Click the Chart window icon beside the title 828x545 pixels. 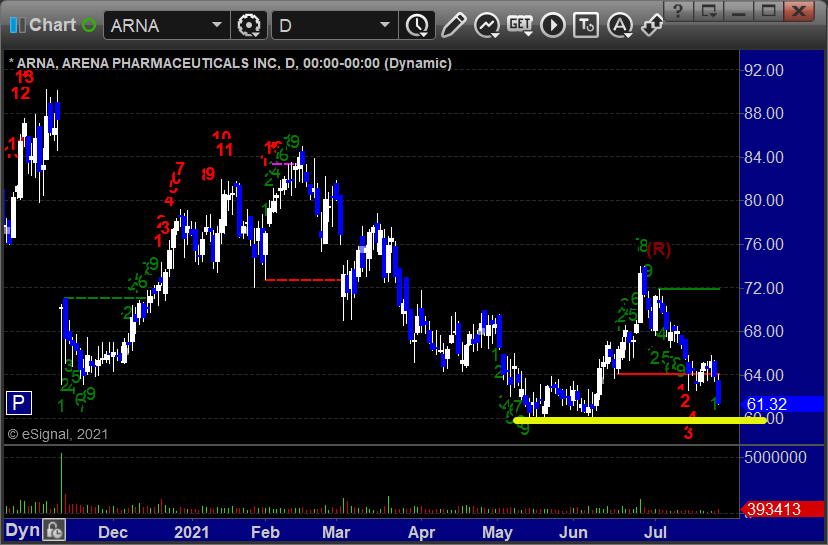click(x=18, y=25)
